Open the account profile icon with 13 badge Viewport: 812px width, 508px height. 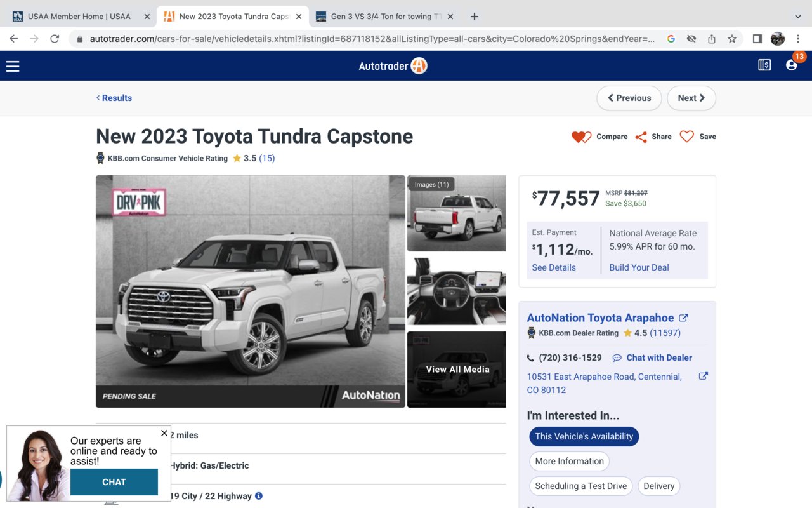[792, 65]
